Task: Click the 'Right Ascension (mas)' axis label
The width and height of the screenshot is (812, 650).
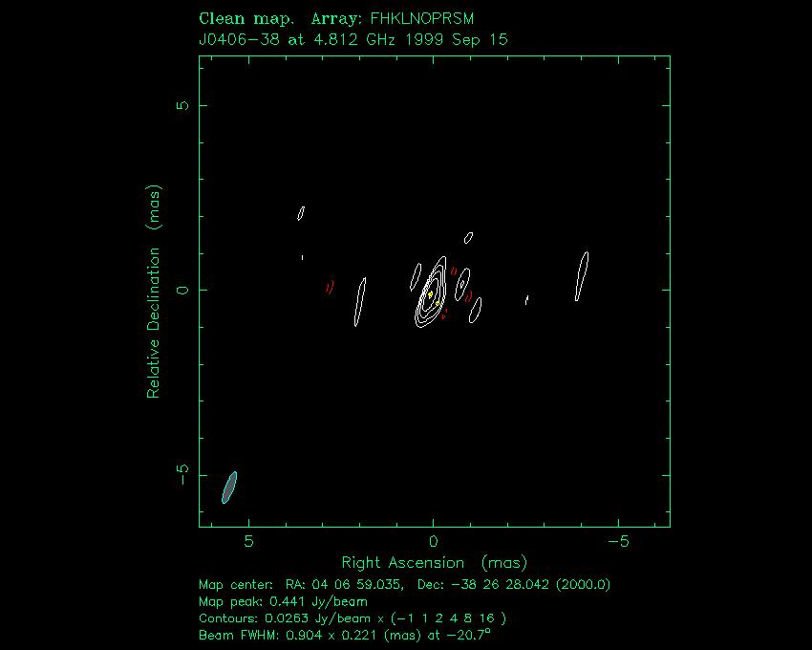Action: click(434, 563)
